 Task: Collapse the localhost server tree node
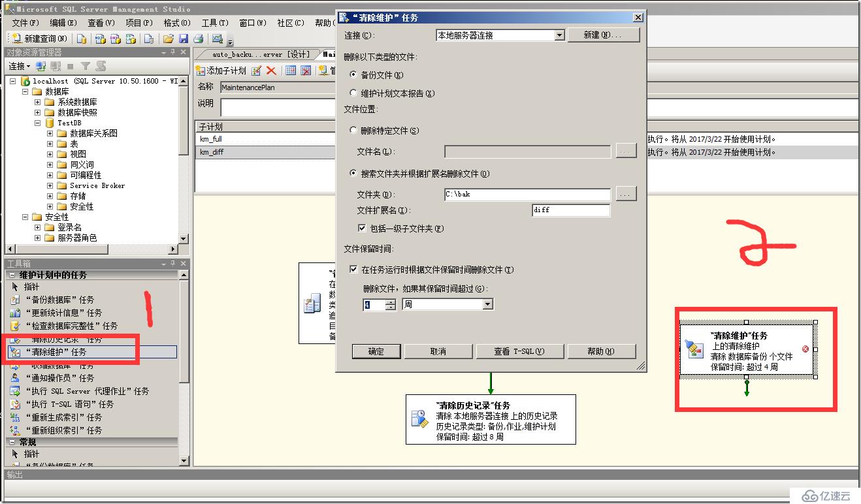tap(14, 81)
